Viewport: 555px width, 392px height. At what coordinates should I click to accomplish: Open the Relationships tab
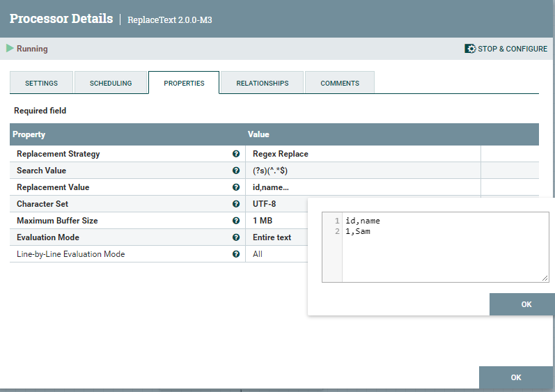point(263,83)
